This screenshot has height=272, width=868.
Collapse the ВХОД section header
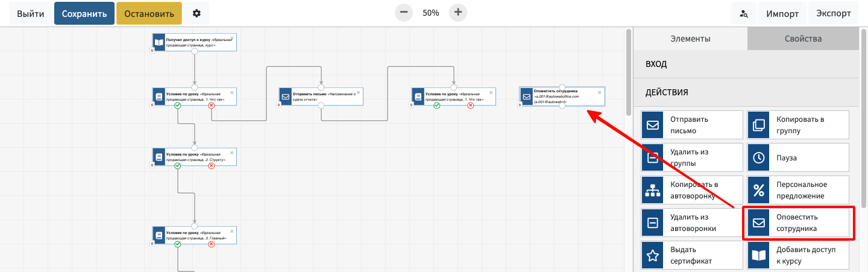pos(746,64)
